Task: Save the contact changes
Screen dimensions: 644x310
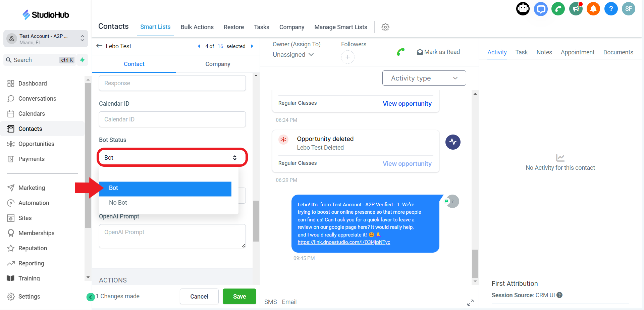Action: point(239,297)
